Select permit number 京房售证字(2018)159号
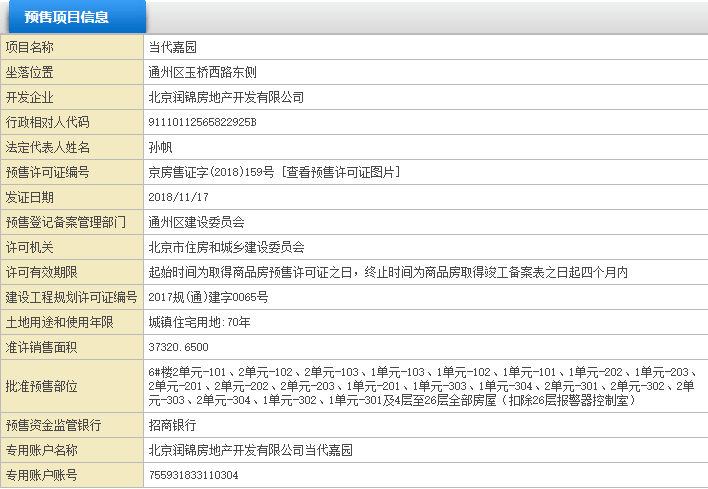708x489 pixels. [211, 172]
